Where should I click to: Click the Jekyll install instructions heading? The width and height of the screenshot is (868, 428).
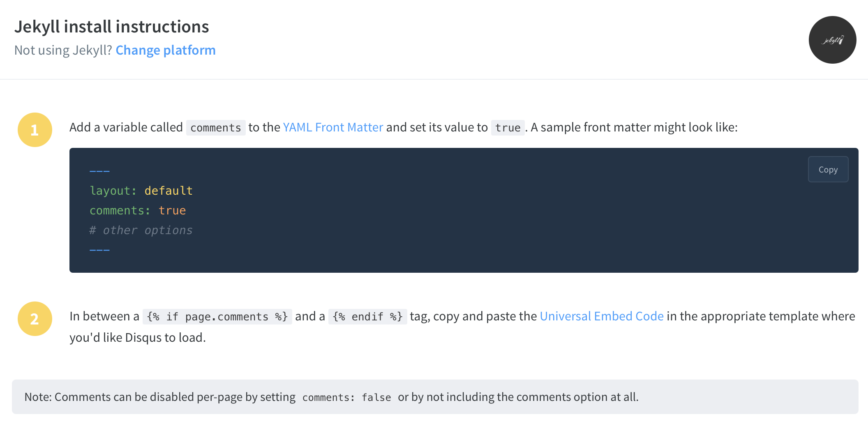point(112,26)
